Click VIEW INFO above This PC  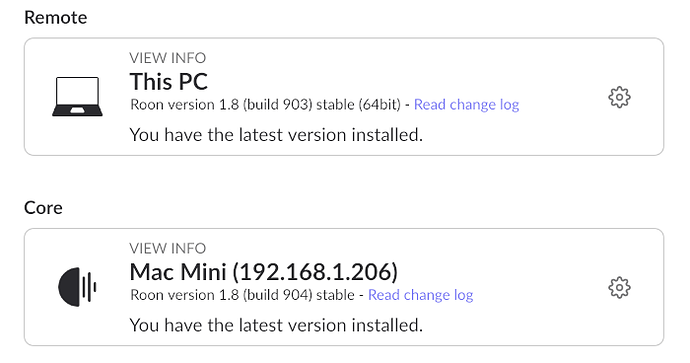tap(168, 58)
